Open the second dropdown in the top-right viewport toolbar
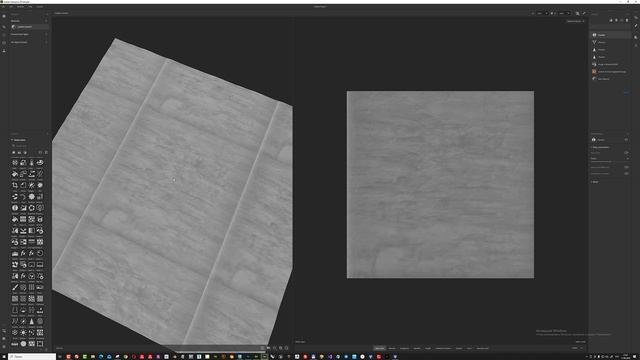Screen dimensions: 640x360 click(x=564, y=13)
